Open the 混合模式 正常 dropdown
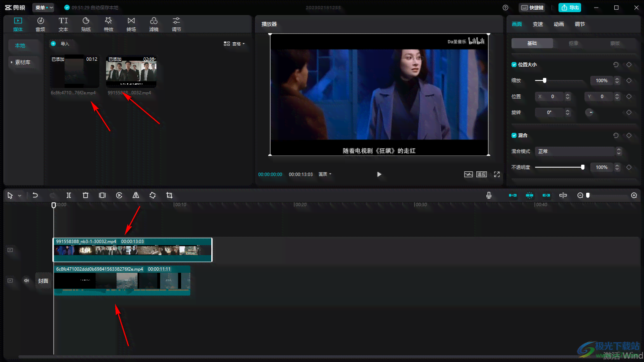Viewport: 644px width, 362px height. click(579, 151)
